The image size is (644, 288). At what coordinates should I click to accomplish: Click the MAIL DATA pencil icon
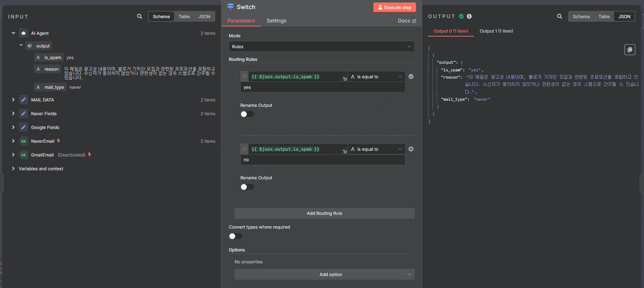click(24, 100)
